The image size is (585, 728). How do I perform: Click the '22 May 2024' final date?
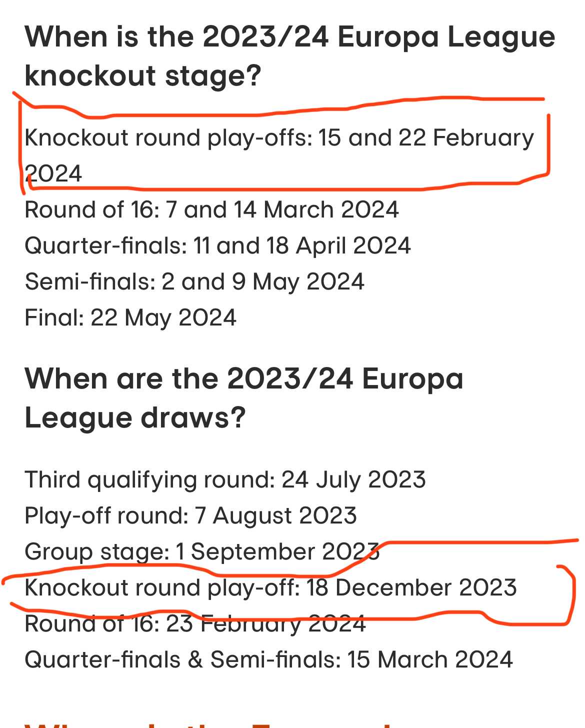tap(163, 317)
